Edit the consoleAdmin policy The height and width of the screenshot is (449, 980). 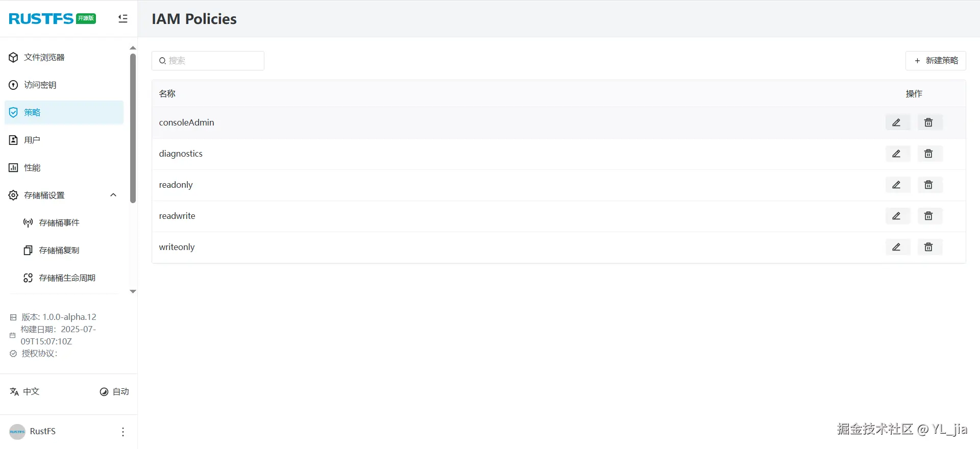coord(896,122)
